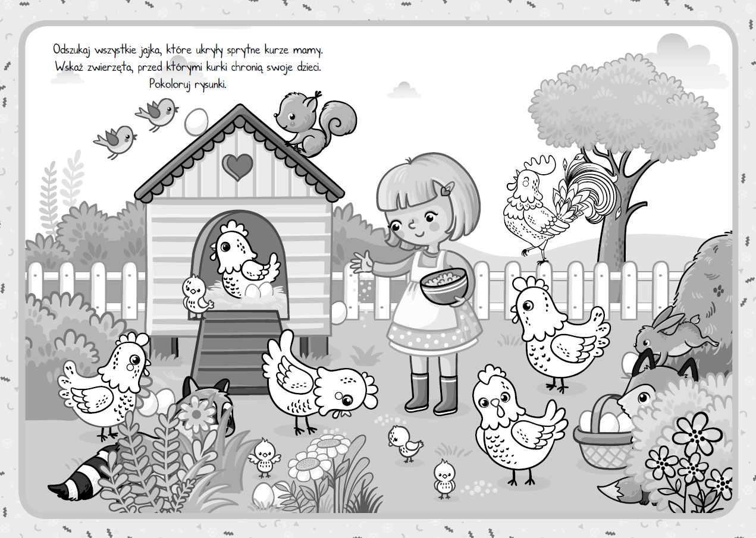Click the squirrel sitting on the henhouse roof
Screen dimensions: 756x538
(309, 122)
